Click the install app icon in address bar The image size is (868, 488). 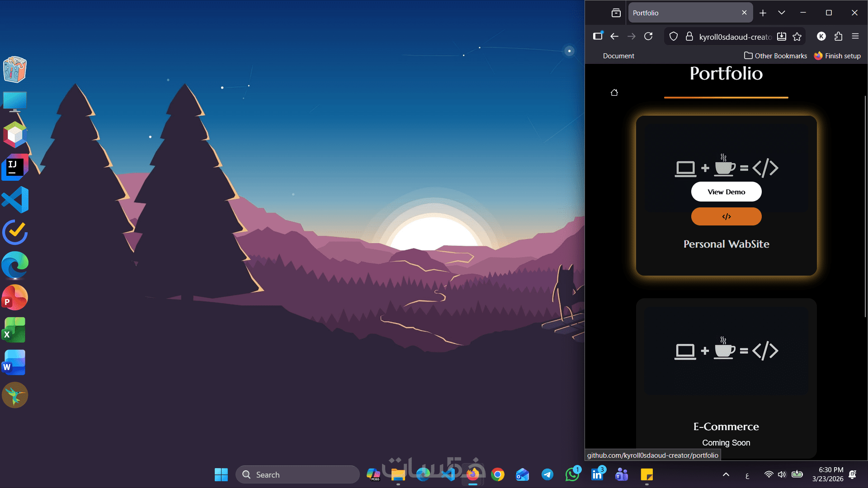[x=782, y=37]
